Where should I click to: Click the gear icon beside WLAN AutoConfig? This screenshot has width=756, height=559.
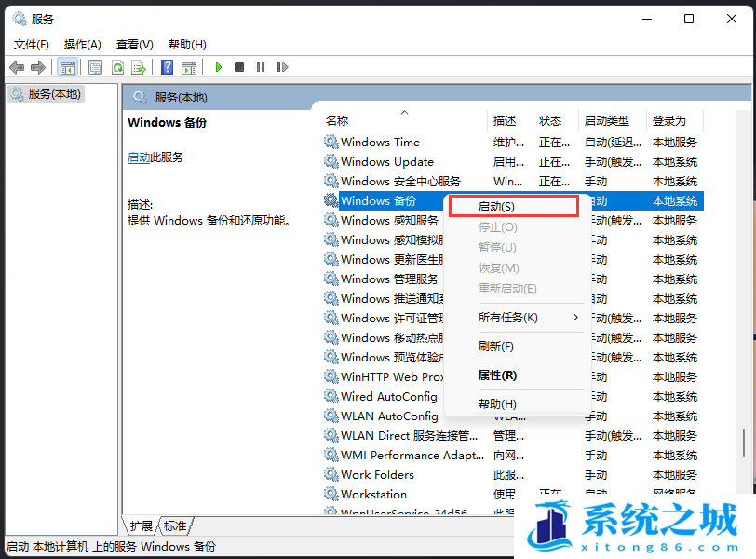(331, 416)
